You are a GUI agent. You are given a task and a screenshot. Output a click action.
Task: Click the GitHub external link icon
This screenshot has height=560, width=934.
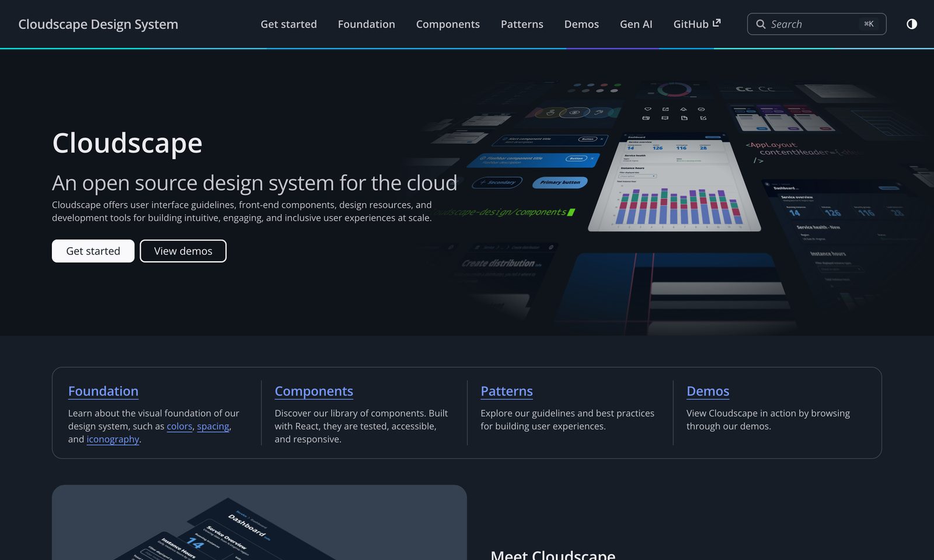[x=716, y=23]
